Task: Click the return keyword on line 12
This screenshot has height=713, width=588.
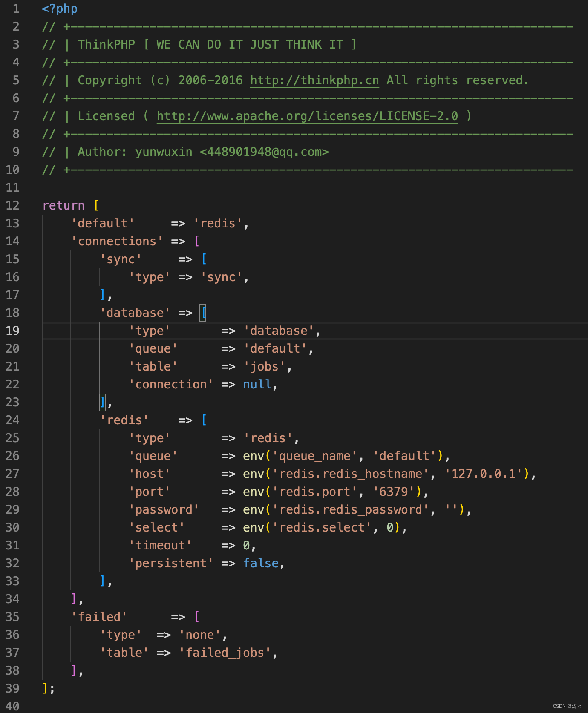Action: [63, 206]
